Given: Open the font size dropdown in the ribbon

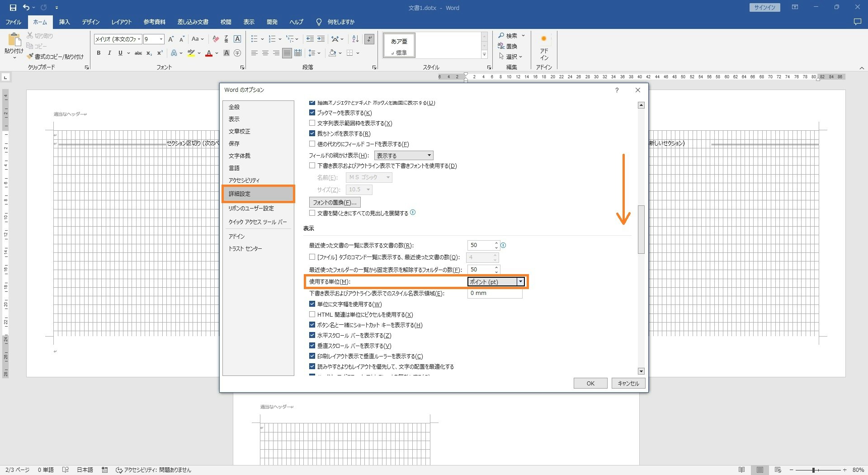Looking at the screenshot, I should click(x=161, y=39).
